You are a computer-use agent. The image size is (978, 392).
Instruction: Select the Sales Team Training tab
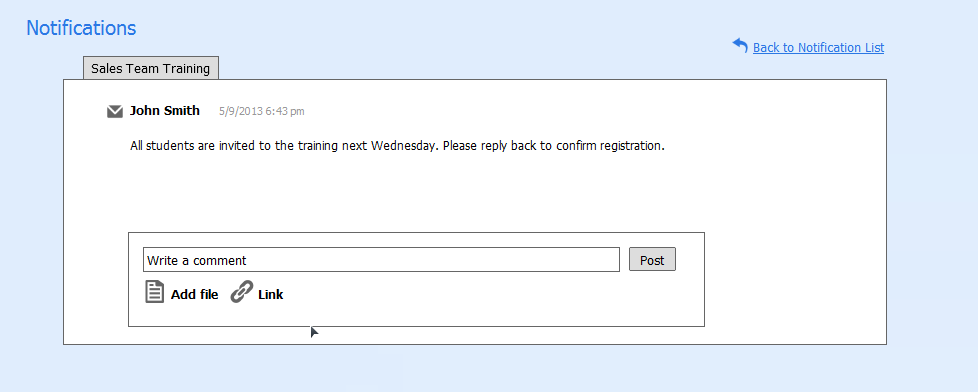pyautogui.click(x=150, y=68)
